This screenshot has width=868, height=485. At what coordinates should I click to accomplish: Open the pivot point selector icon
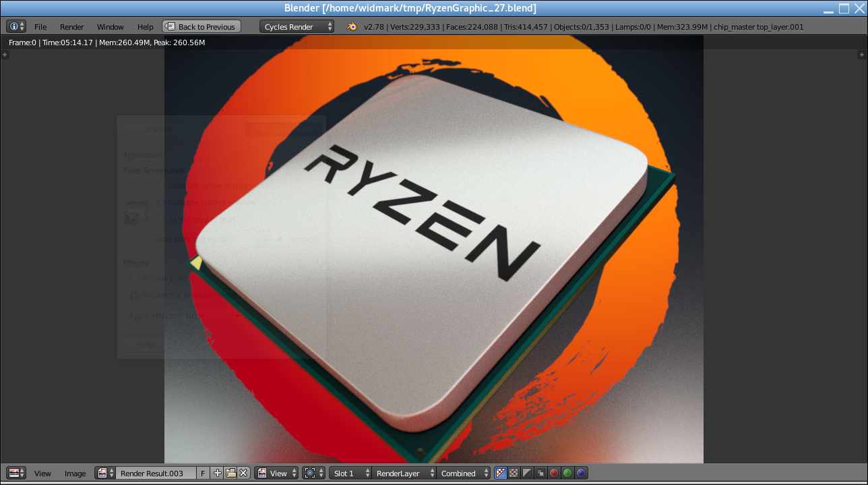313,473
